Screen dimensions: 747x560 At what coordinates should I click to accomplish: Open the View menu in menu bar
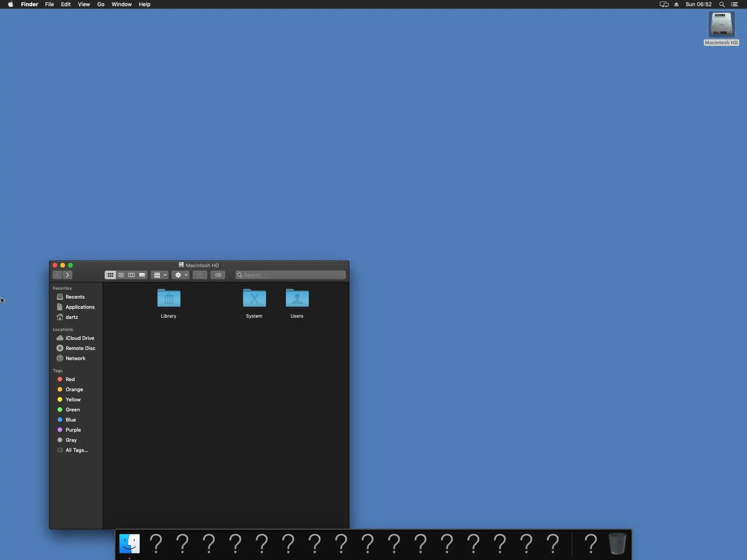[84, 4]
